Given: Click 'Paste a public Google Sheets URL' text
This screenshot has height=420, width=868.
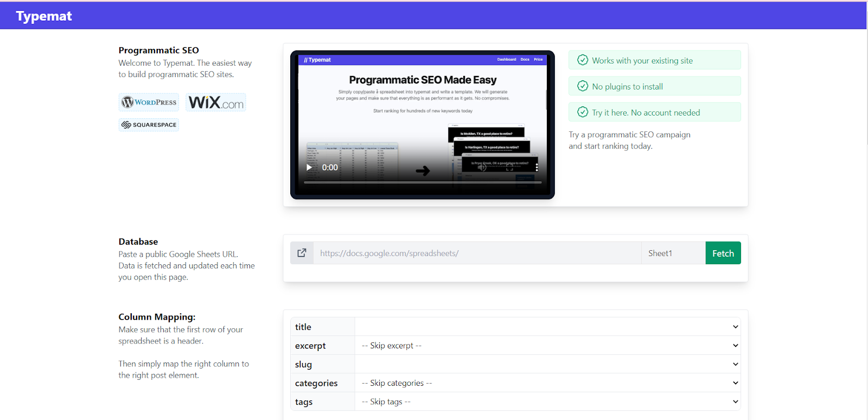Looking at the screenshot, I should click(178, 254).
